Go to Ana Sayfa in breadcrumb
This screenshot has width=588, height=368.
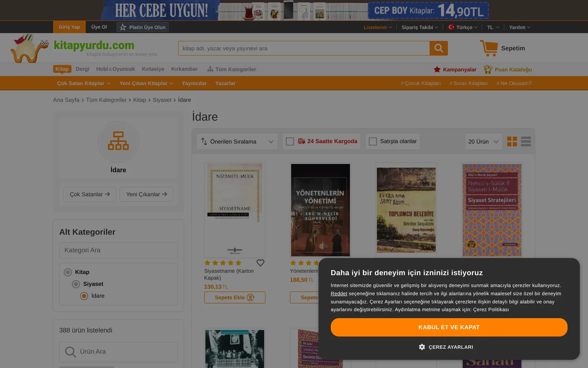point(66,100)
